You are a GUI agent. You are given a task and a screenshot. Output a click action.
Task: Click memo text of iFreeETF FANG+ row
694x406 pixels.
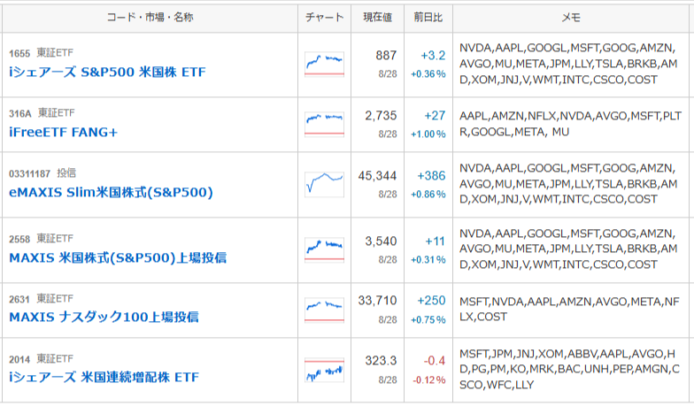(x=570, y=124)
